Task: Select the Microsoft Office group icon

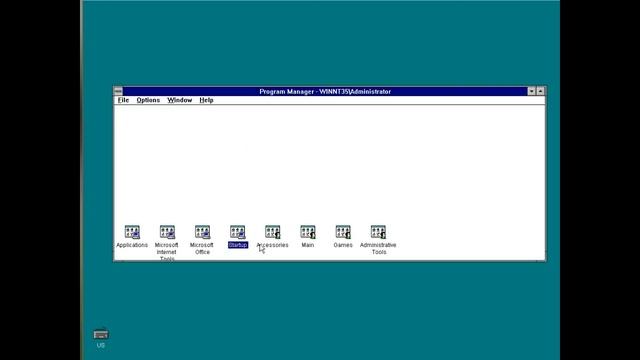Action: pyautogui.click(x=202, y=232)
